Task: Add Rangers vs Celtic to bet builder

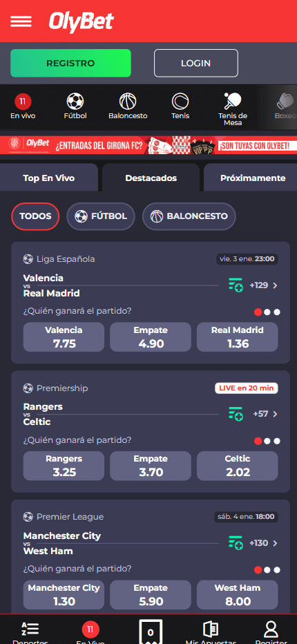Action: [236, 414]
